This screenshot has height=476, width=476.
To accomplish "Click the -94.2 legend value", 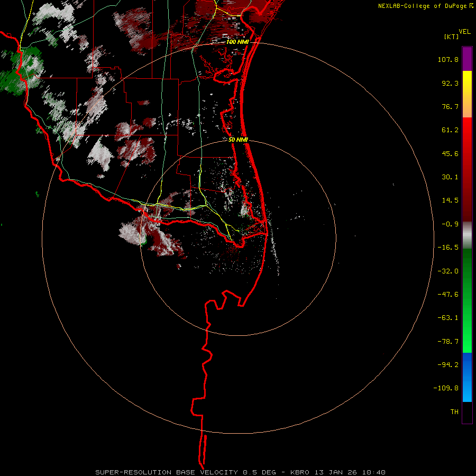I will point(448,364).
